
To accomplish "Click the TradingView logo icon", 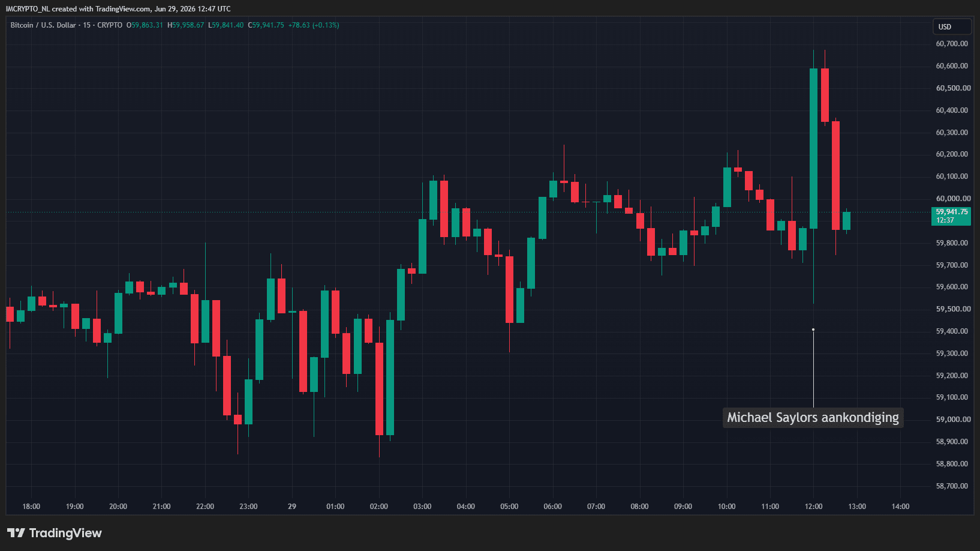I will click(16, 533).
